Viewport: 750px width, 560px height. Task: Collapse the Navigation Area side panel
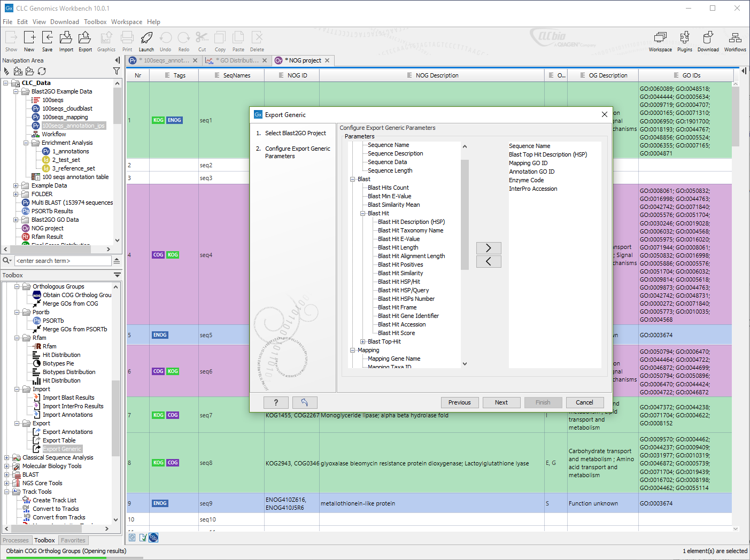click(x=118, y=60)
